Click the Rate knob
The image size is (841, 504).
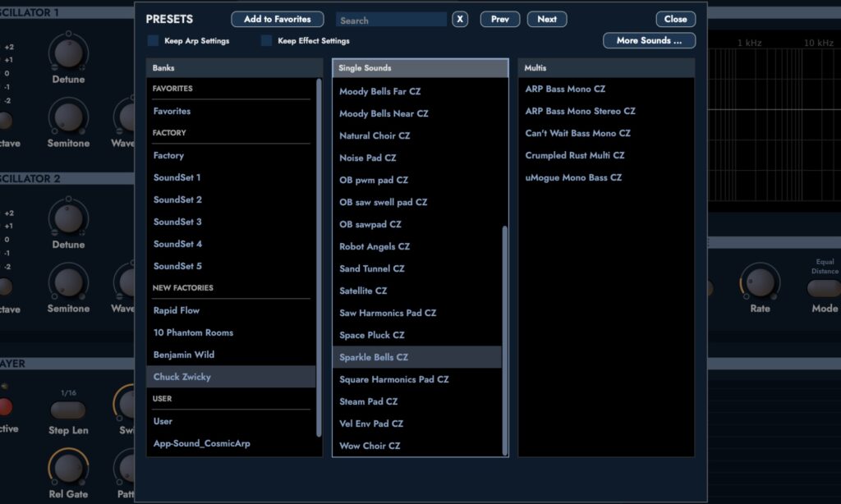(760, 282)
